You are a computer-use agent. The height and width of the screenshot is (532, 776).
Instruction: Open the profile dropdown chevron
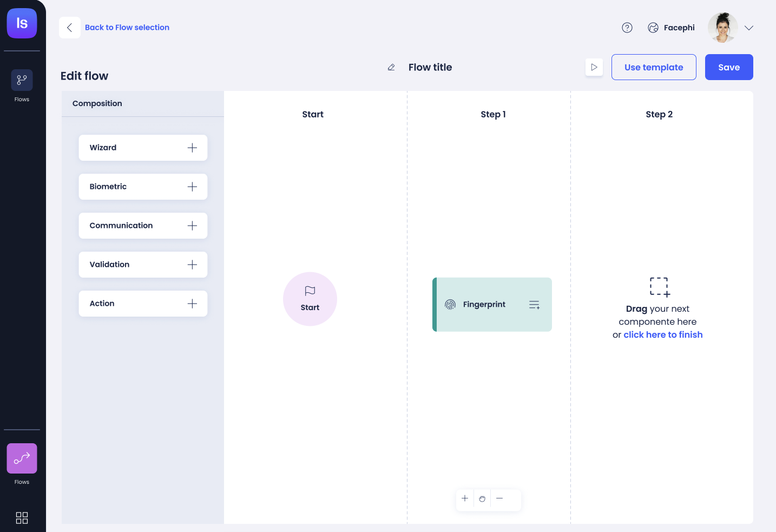pos(749,27)
